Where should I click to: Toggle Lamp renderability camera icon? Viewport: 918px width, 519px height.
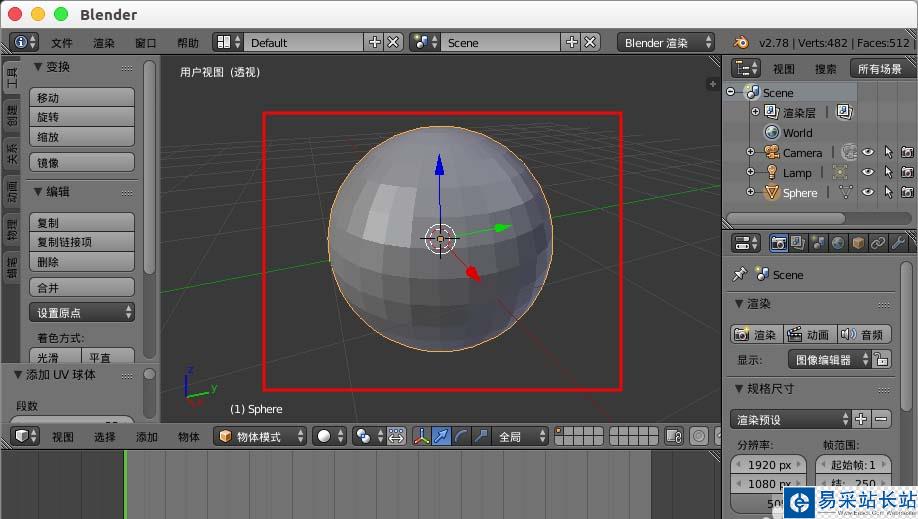[x=907, y=172]
